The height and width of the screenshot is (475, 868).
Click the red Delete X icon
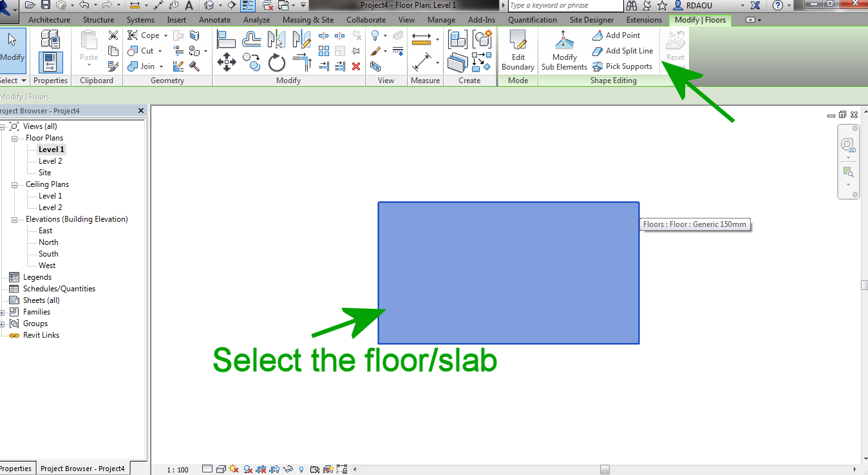(x=356, y=66)
